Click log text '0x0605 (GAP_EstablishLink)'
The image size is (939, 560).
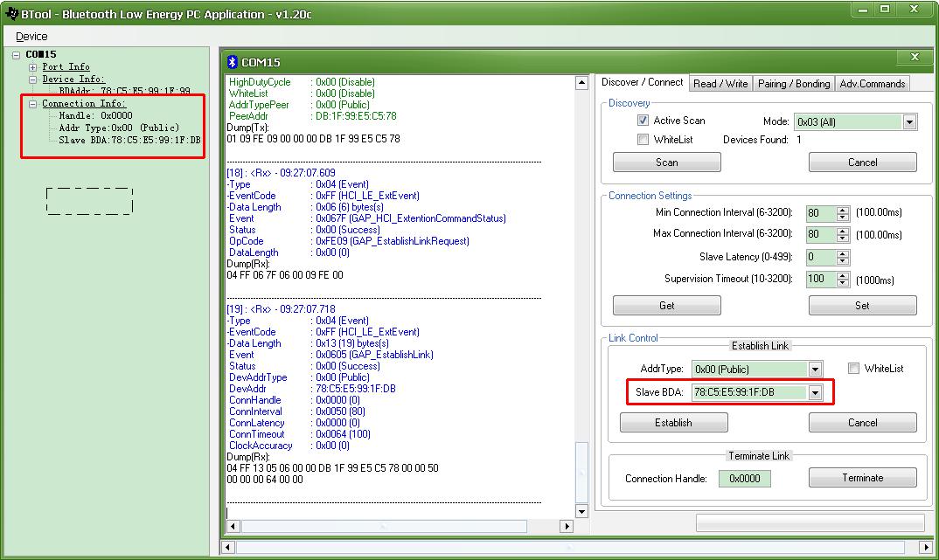tap(374, 355)
